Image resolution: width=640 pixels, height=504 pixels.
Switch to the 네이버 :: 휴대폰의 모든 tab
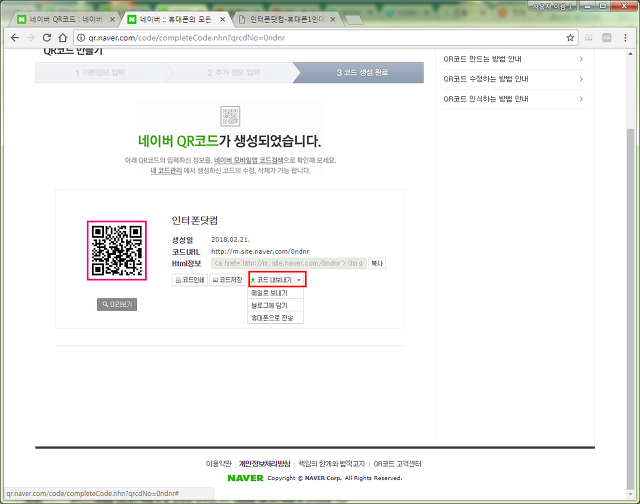tap(176, 19)
